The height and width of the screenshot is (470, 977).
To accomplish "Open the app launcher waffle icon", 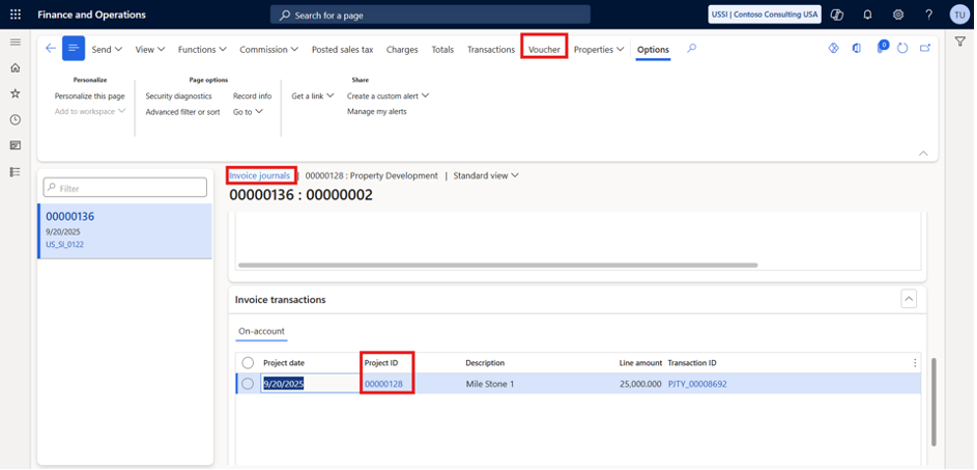I will pyautogui.click(x=16, y=14).
